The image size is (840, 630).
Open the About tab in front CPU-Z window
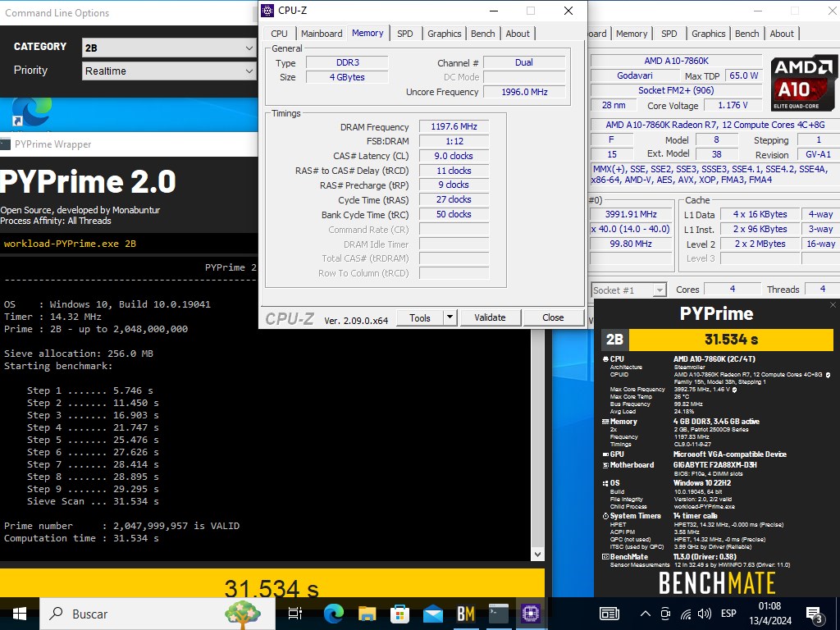518,33
